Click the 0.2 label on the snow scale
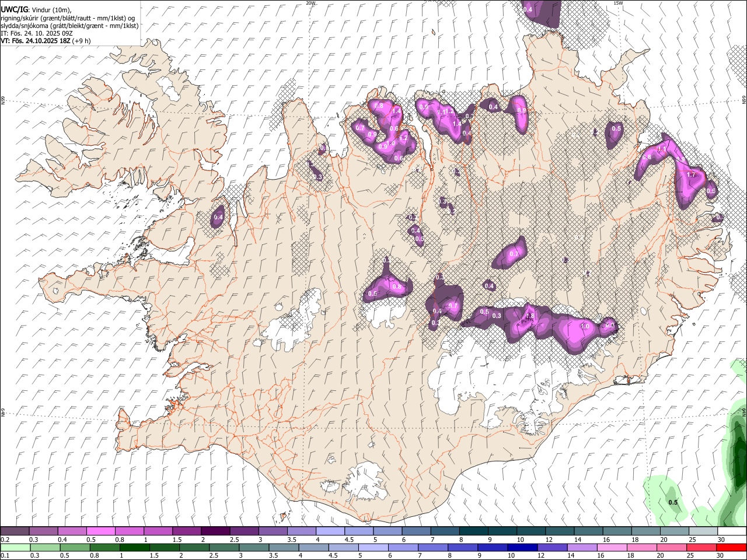Image resolution: width=747 pixels, height=560 pixels. (x=5, y=540)
